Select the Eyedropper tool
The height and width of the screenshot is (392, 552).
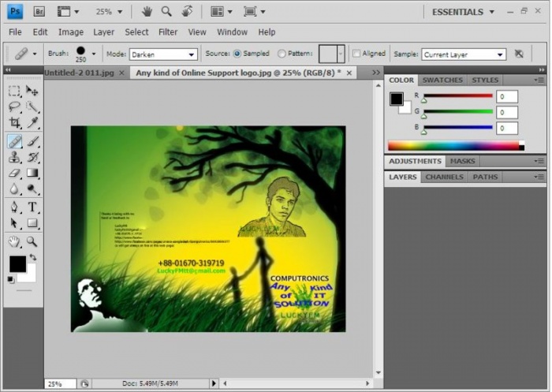(32, 122)
